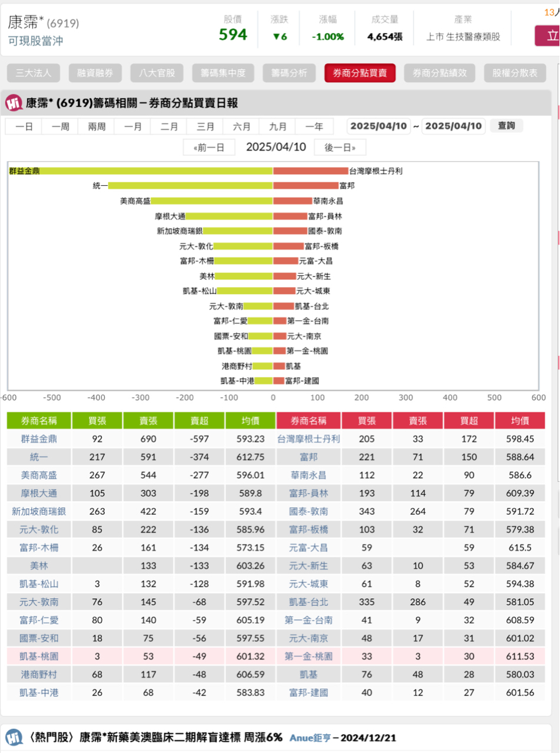This screenshot has height=753, width=560.
Task: Click the Hi logo beside 熱門股 news headline
Action: point(14,737)
